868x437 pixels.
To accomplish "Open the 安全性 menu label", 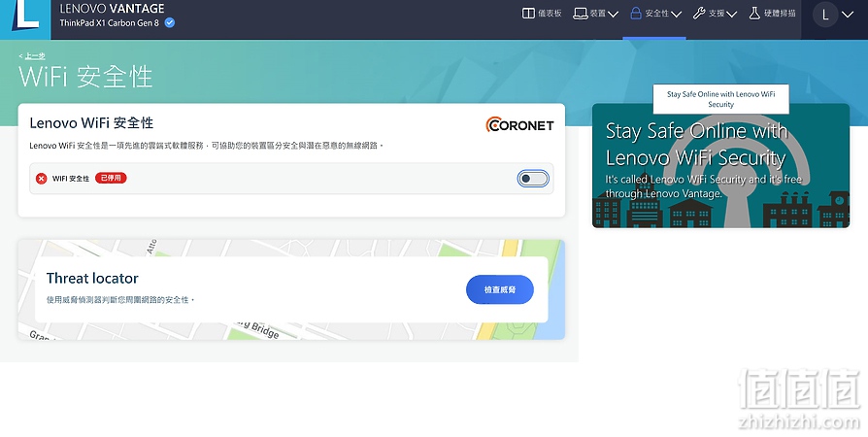I will pyautogui.click(x=657, y=14).
